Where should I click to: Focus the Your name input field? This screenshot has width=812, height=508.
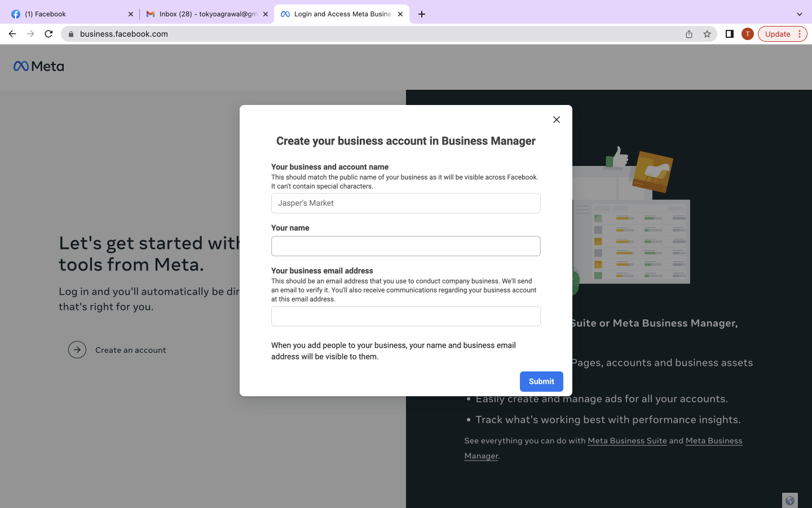pyautogui.click(x=406, y=246)
